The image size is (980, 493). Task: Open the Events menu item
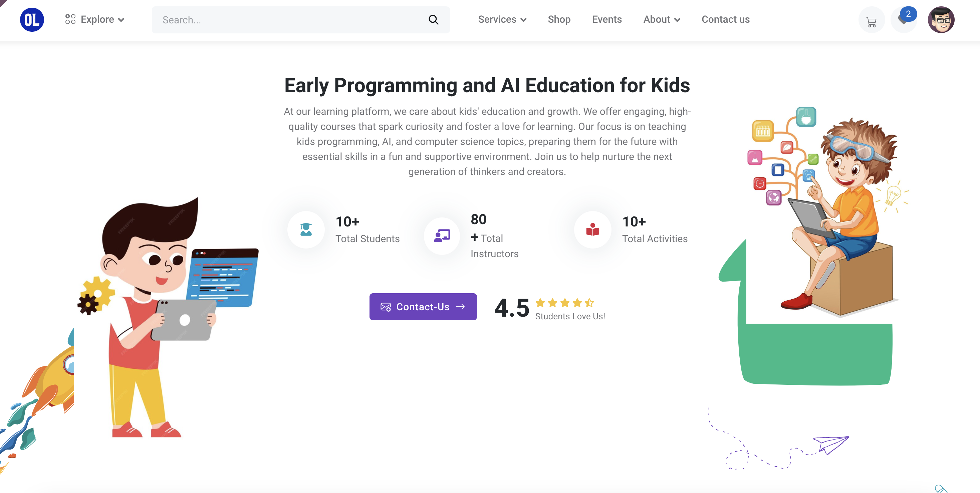click(607, 19)
